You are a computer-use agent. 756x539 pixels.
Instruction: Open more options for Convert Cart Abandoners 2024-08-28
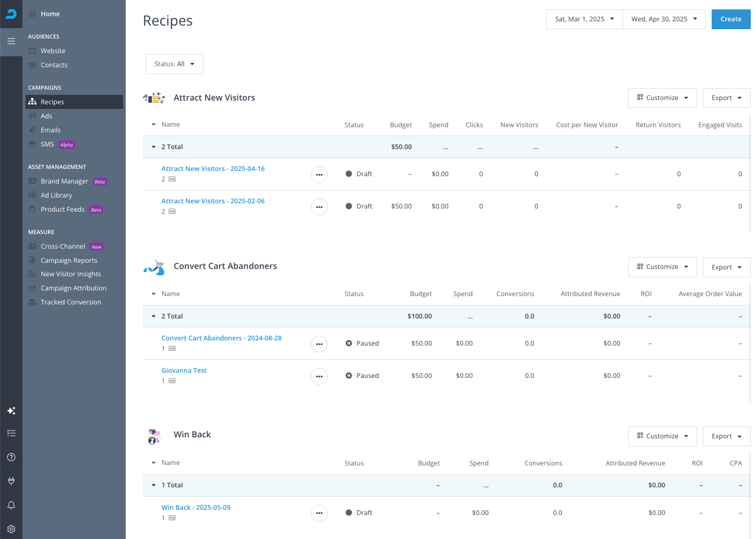click(x=319, y=344)
